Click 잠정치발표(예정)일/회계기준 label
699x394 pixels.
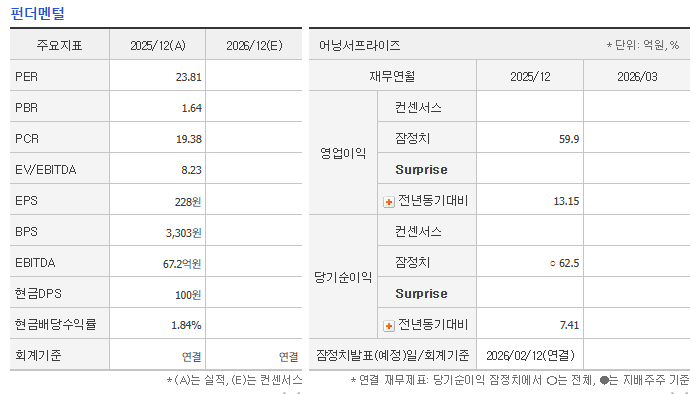coord(392,355)
